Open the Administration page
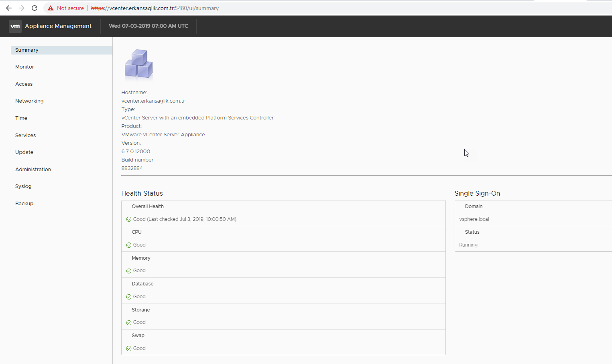Viewport: 612px width, 364px height. (33, 170)
